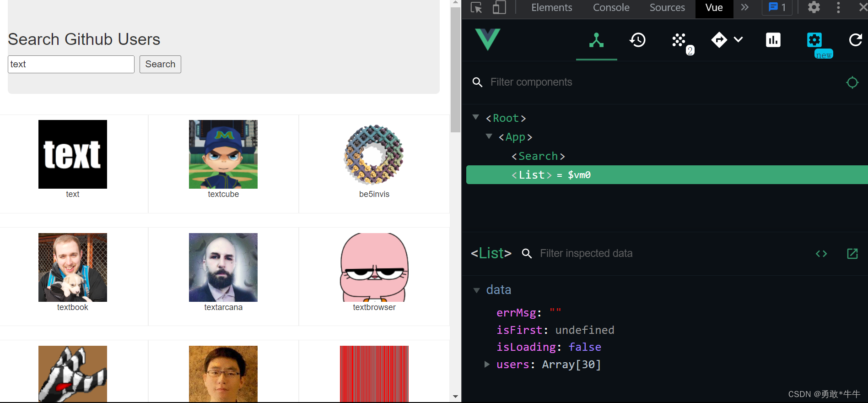
Task: Open the be5invis username link
Action: pos(374,194)
